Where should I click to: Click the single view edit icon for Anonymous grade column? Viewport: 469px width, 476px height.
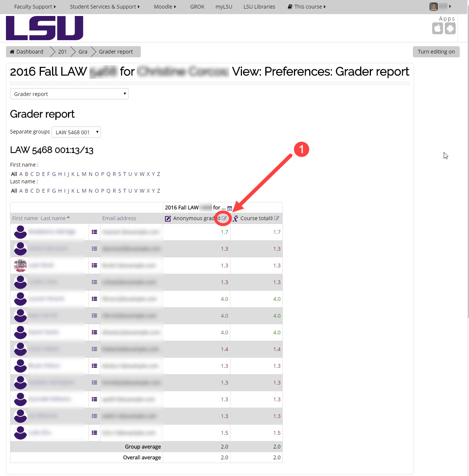224,218
